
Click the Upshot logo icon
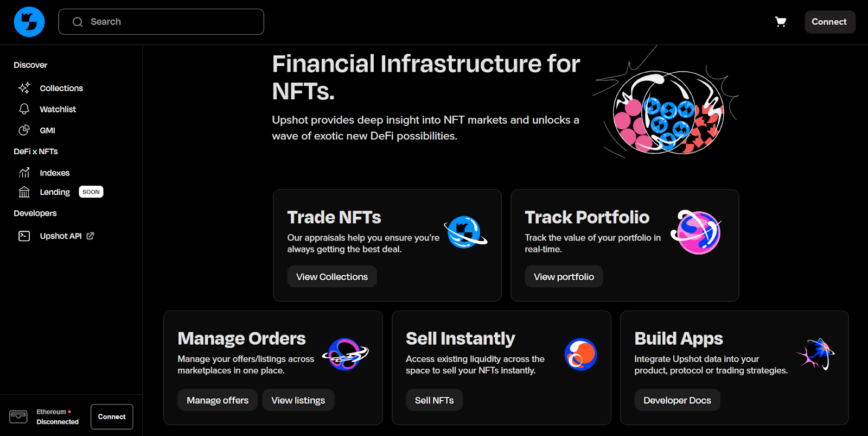[x=29, y=22]
